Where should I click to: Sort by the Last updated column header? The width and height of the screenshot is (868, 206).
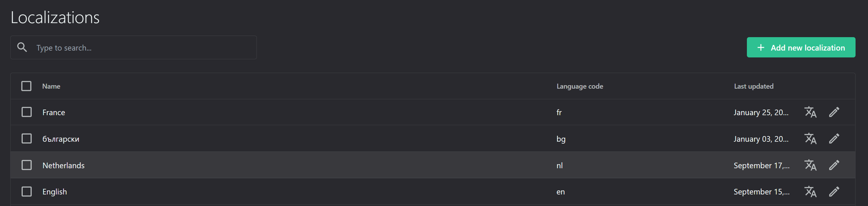point(754,86)
